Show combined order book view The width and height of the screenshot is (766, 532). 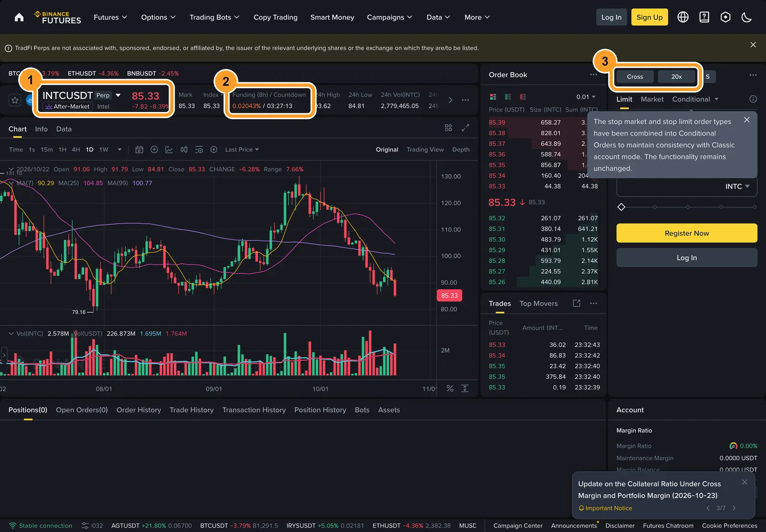[493, 97]
